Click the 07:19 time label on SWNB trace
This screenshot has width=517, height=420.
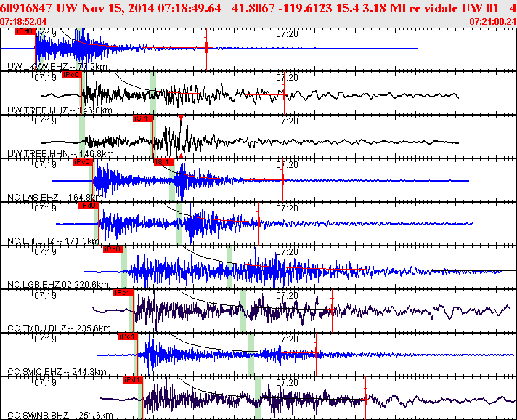46,382
